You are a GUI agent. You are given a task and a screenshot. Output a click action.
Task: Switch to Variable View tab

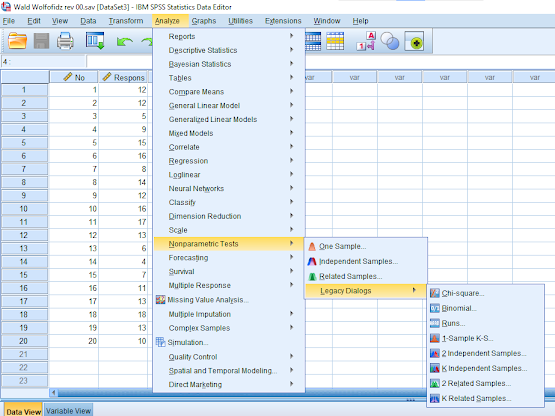(x=68, y=411)
